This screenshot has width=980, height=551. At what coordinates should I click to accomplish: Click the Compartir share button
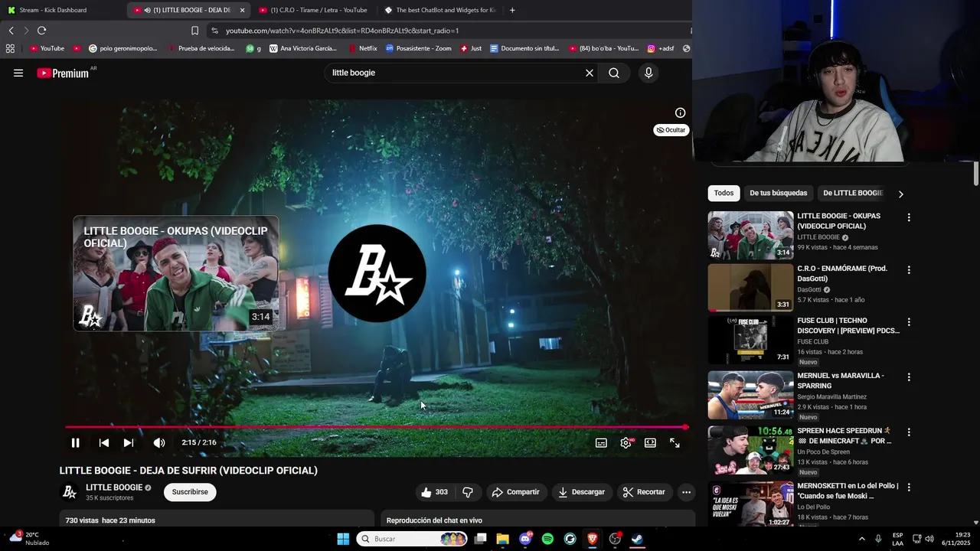pos(516,492)
